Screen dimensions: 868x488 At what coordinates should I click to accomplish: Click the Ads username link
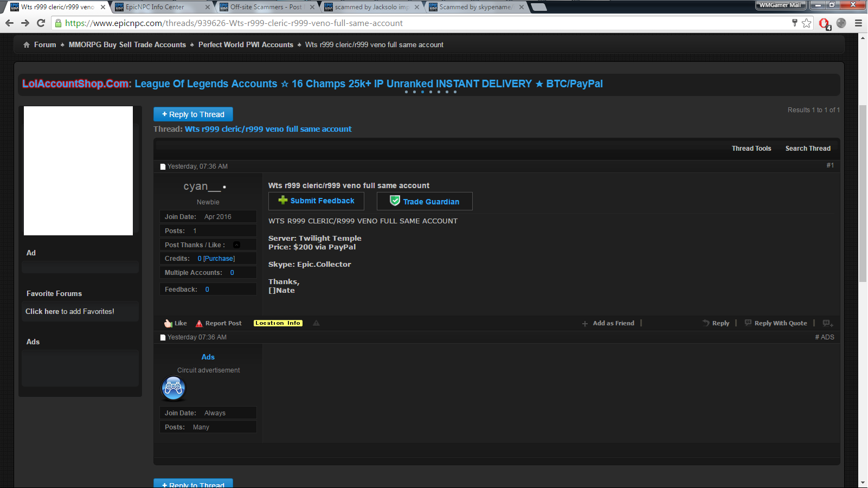point(208,357)
